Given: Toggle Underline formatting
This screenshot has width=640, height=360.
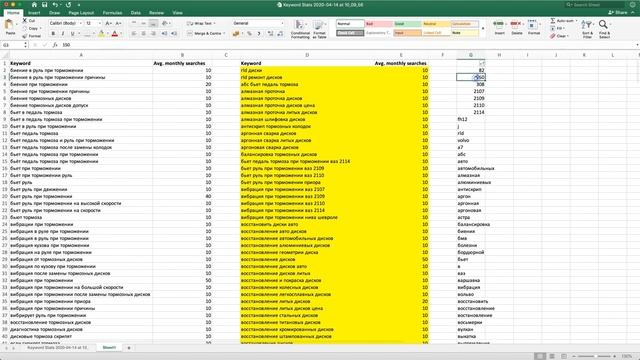Looking at the screenshot, I should point(73,34).
